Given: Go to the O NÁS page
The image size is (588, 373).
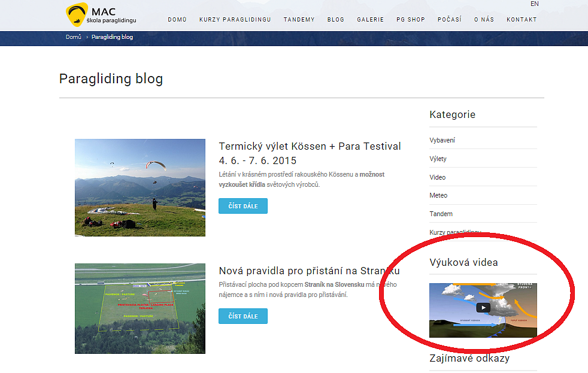Looking at the screenshot, I should click(x=484, y=20).
